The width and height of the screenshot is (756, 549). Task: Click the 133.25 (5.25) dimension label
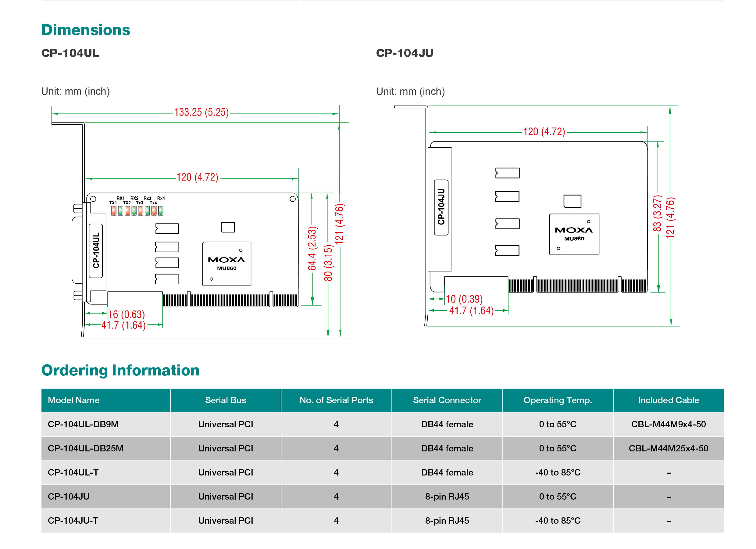click(201, 113)
